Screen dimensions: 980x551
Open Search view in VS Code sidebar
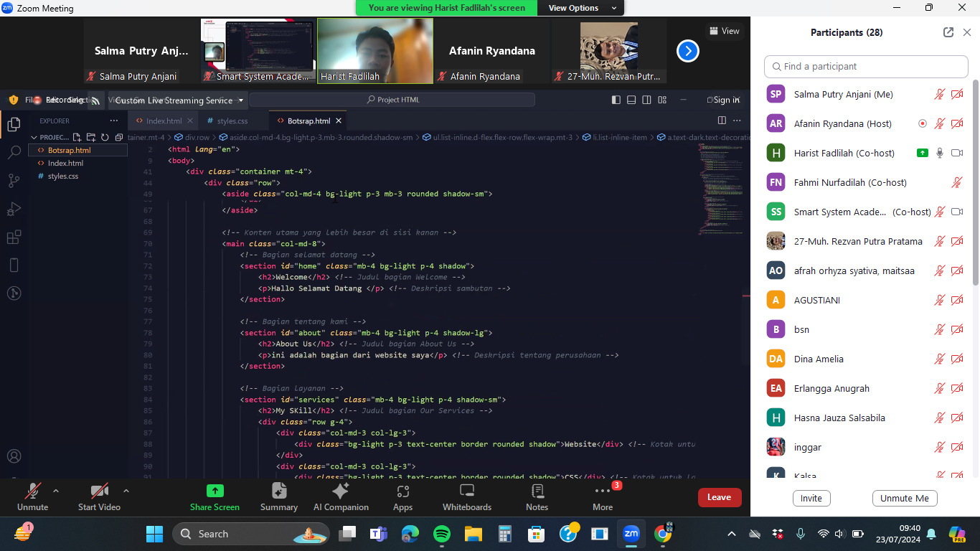click(x=14, y=152)
